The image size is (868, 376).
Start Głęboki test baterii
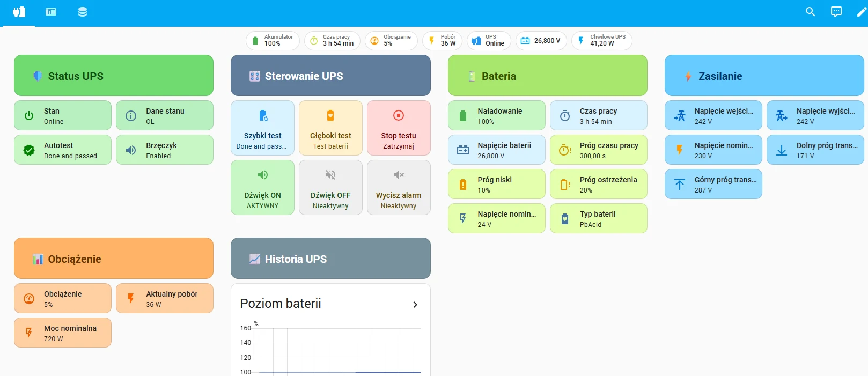click(330, 128)
